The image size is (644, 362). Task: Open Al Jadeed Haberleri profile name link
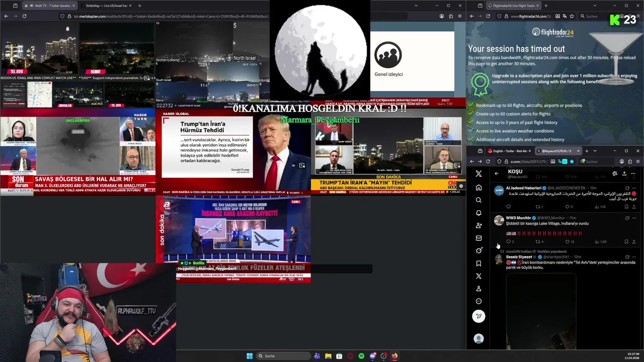(524, 188)
